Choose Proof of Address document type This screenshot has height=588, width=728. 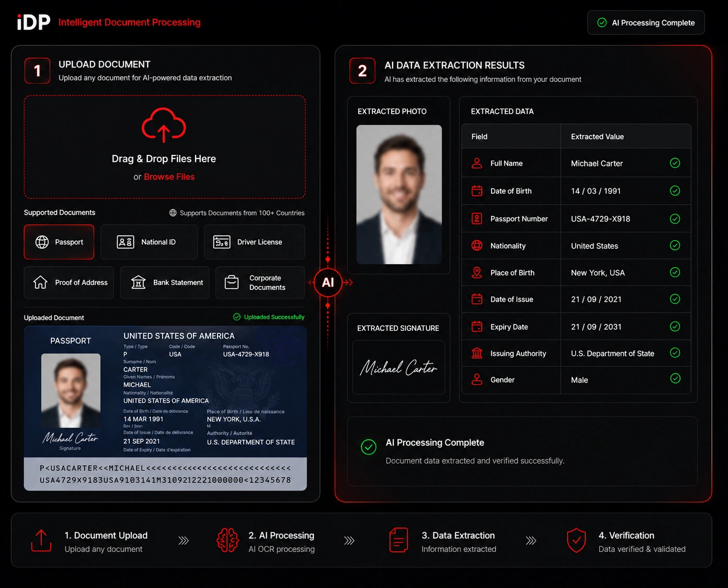tap(69, 283)
